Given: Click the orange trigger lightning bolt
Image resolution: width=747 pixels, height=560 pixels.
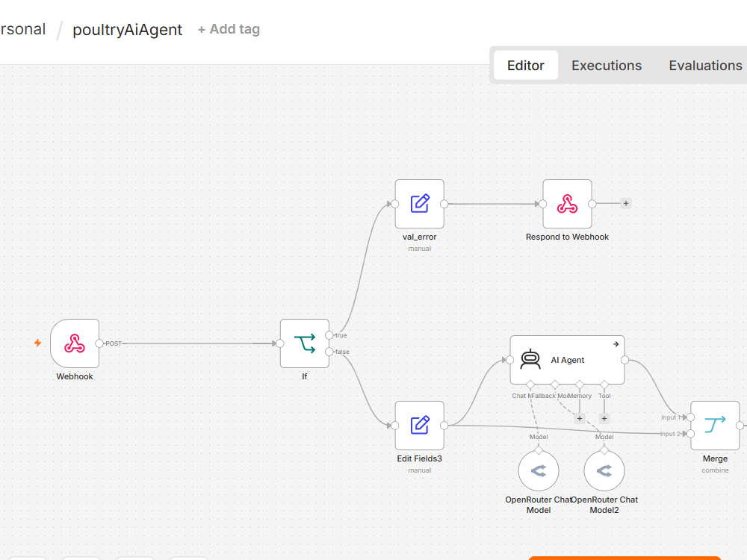Looking at the screenshot, I should click(37, 343).
